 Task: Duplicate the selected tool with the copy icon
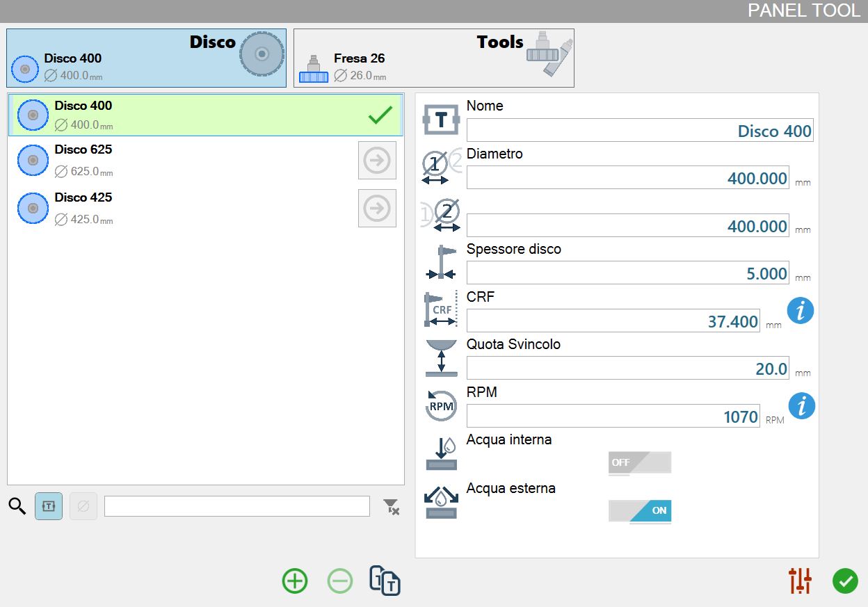pos(385,581)
